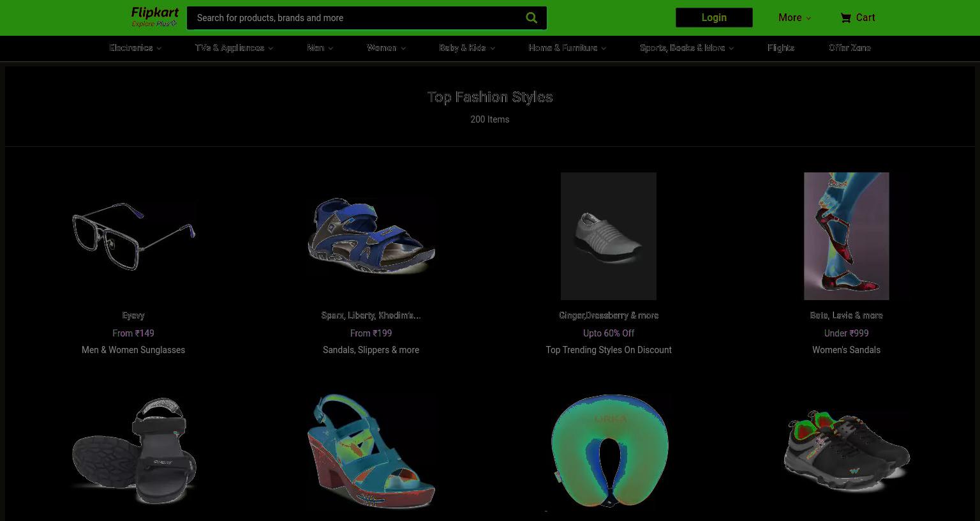Click the Under ₹999 price text
Viewport: 980px width, 521px height.
[x=846, y=333]
